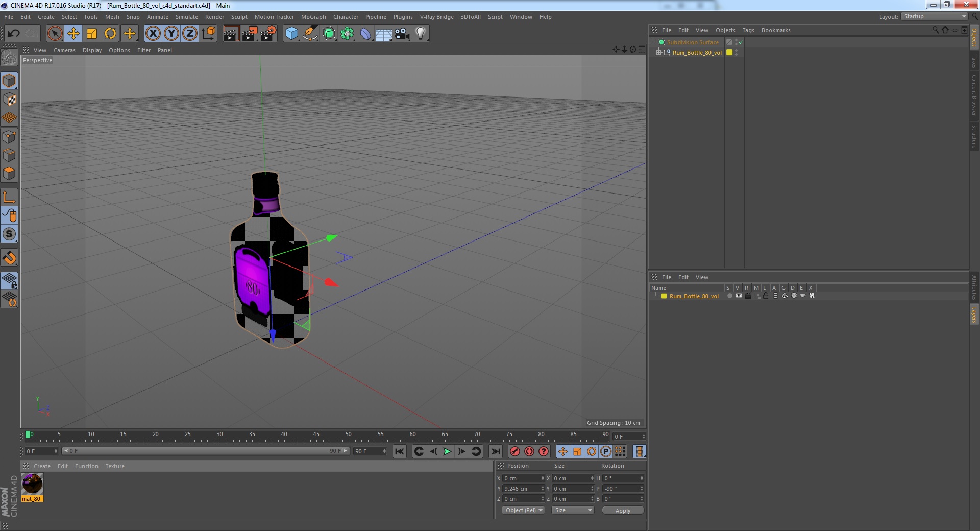
Task: Select the Live Selection tool
Action: (x=55, y=34)
